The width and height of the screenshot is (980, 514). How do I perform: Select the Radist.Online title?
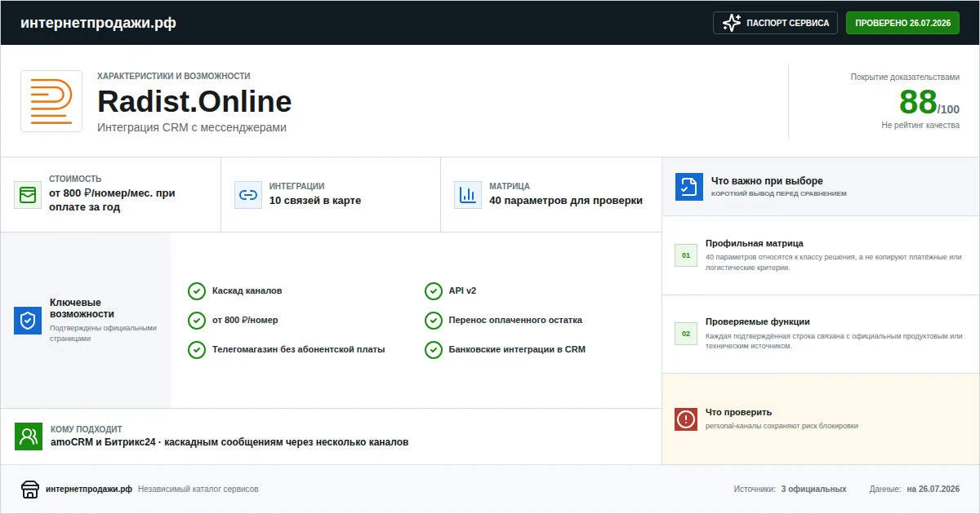tap(194, 101)
